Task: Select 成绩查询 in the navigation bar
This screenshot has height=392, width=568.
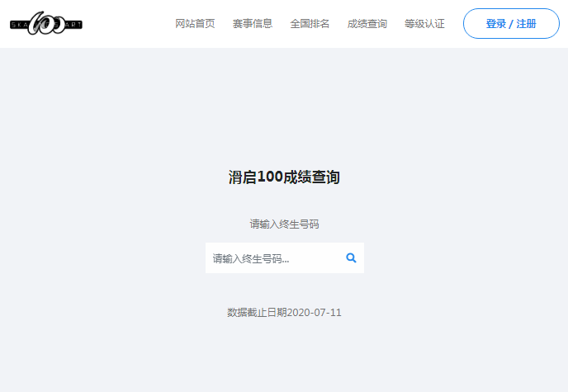Action: pyautogui.click(x=367, y=24)
